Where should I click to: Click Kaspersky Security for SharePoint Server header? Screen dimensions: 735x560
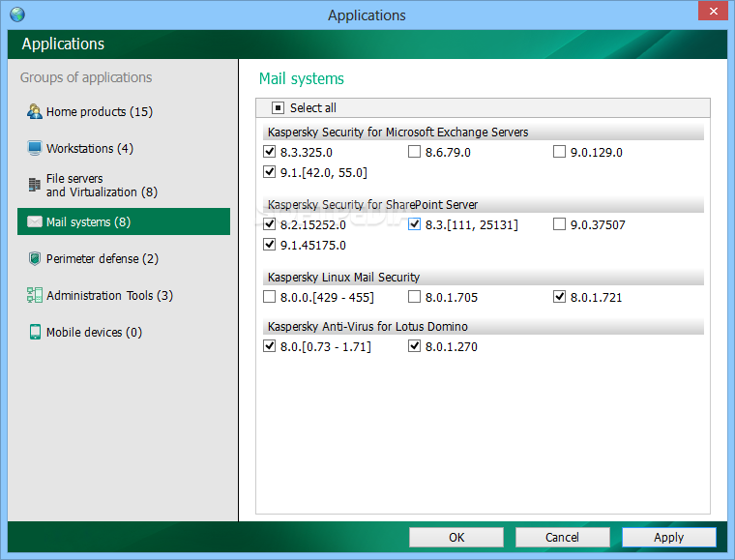[x=484, y=205]
